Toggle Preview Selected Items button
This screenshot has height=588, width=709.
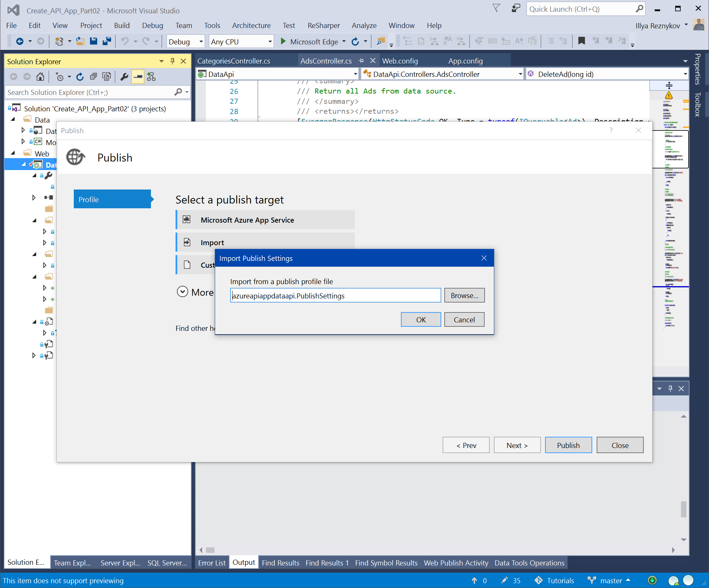coord(138,76)
